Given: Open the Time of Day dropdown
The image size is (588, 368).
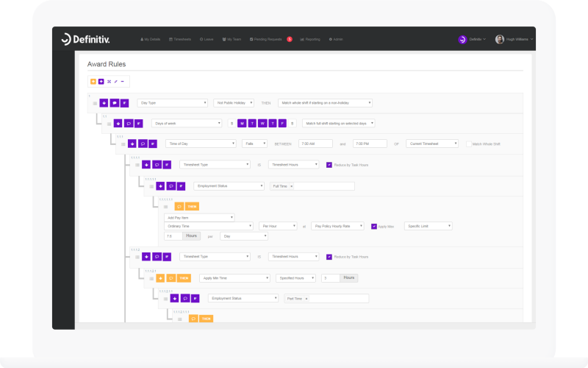Looking at the screenshot, I should click(x=201, y=144).
